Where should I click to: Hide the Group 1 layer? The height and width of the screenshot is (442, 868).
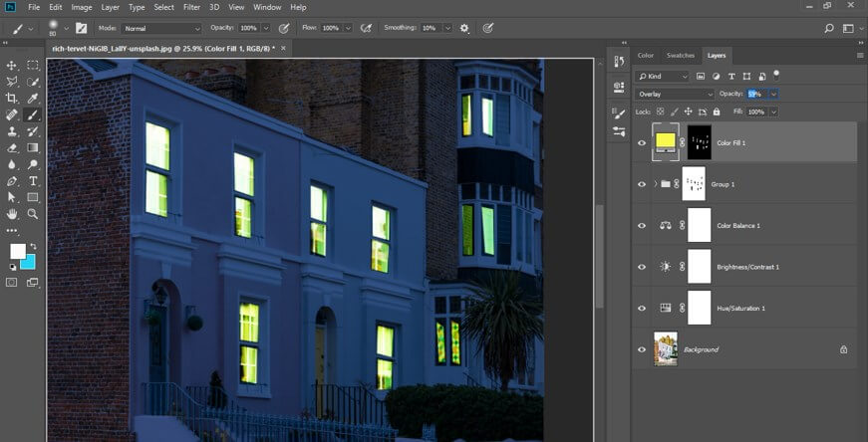pyautogui.click(x=642, y=184)
